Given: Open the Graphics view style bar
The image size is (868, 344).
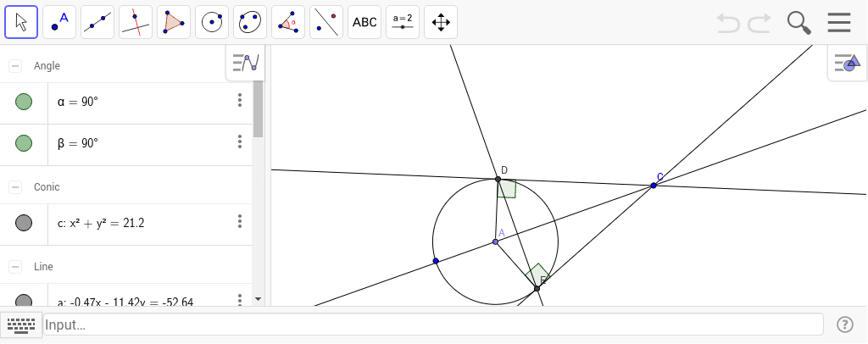Looking at the screenshot, I should tap(848, 63).
